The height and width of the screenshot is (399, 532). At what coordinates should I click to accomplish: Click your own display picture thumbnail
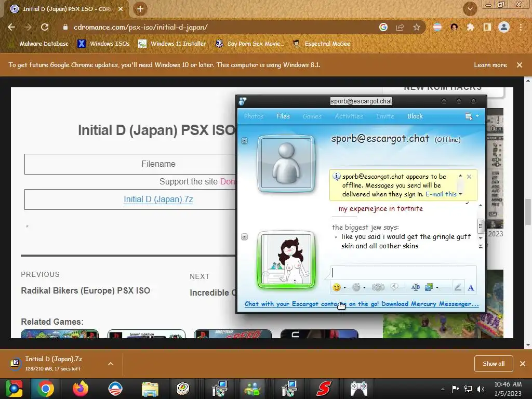[286, 260]
